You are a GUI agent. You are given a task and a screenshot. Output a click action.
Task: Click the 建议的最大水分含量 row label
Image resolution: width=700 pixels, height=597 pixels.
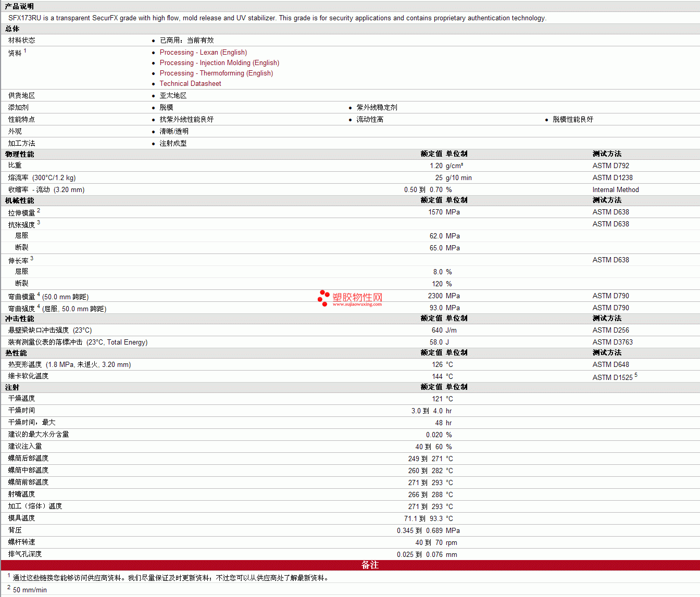[x=39, y=435]
